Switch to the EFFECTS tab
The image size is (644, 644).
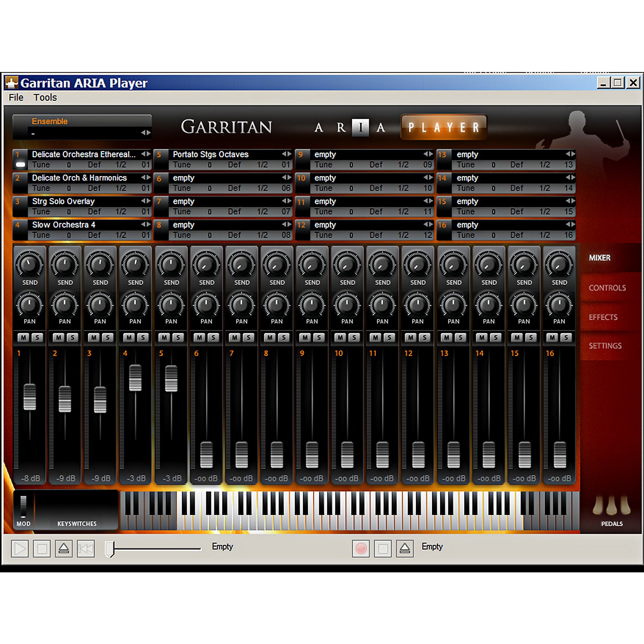click(x=603, y=317)
